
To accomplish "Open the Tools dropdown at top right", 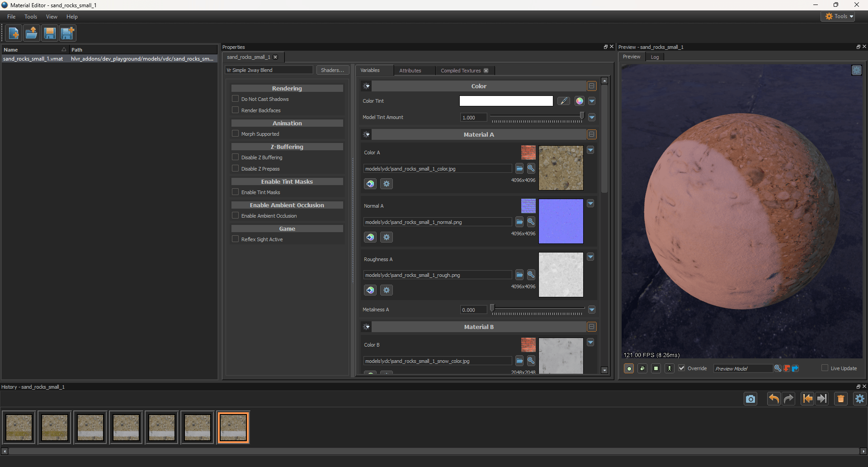I will pos(838,16).
